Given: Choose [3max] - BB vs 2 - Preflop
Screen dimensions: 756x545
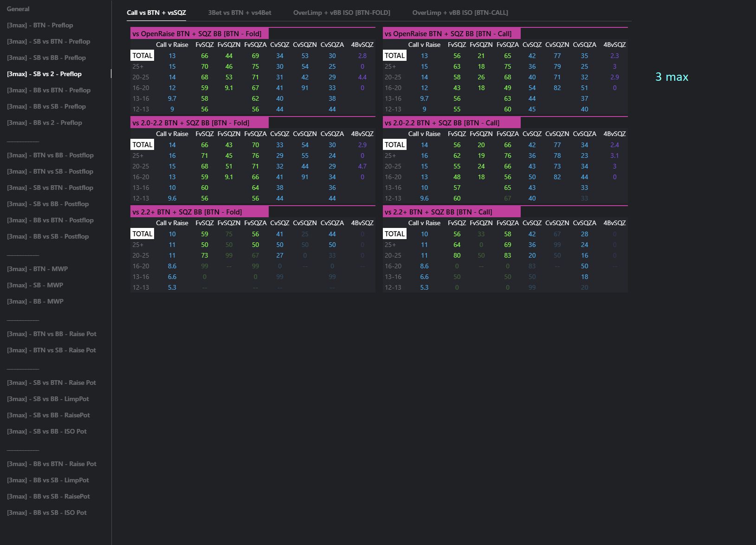Looking at the screenshot, I should (44, 123).
